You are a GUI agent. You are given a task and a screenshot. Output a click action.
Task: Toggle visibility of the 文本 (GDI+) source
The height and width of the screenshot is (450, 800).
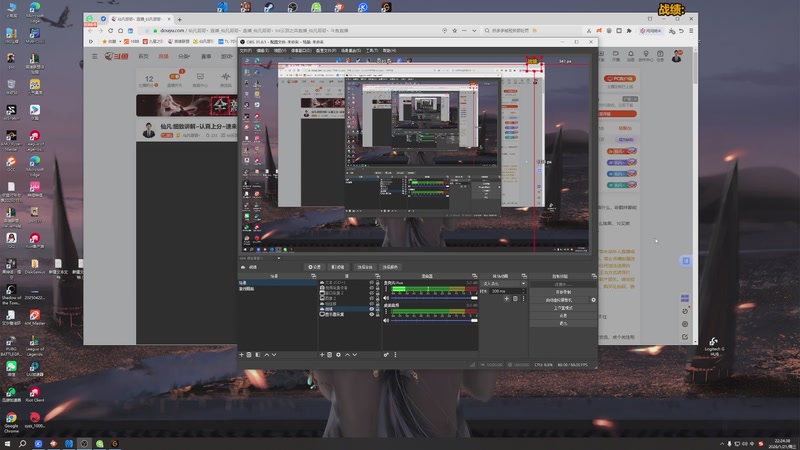371,283
